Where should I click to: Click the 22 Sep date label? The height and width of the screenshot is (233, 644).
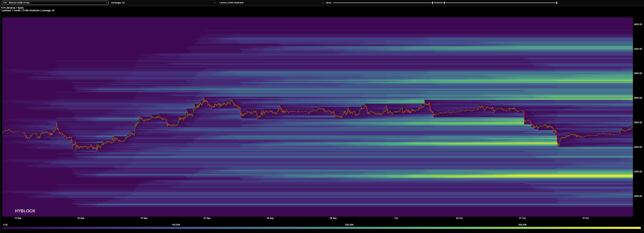pyautogui.click(x=207, y=218)
